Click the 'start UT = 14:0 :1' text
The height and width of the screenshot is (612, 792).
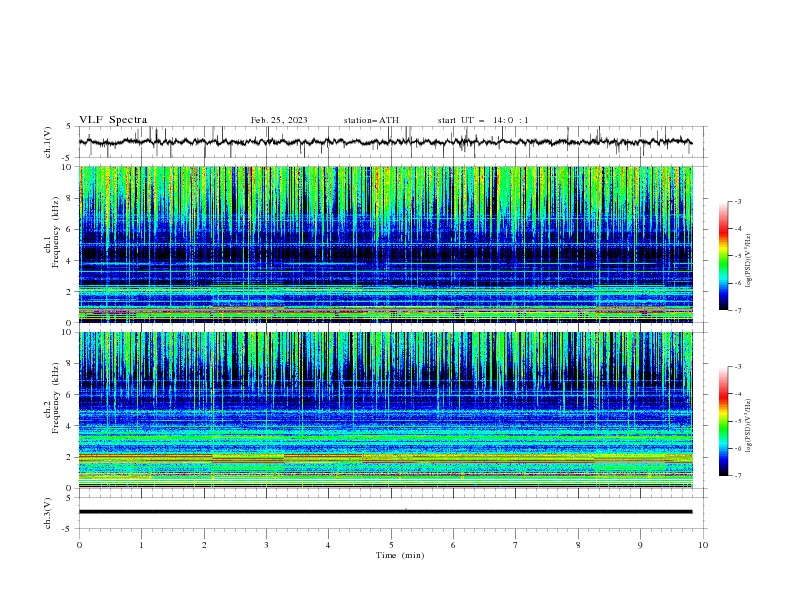(x=483, y=120)
